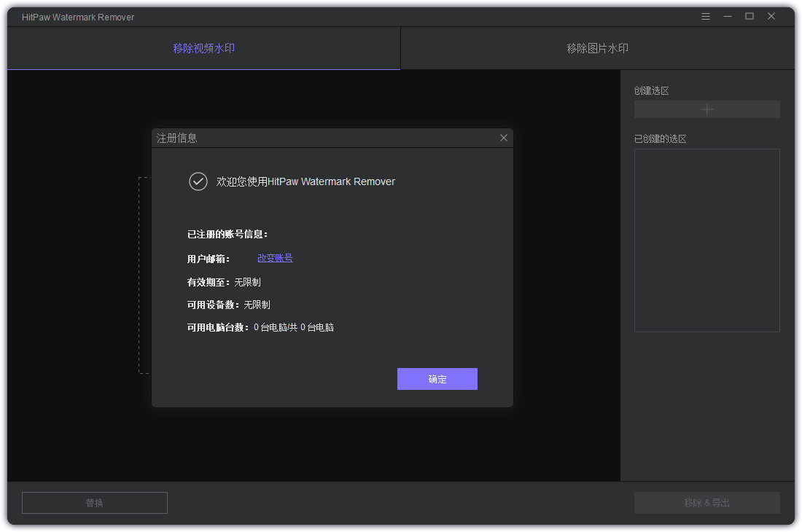Click the 移除 & 导出 button
The height and width of the screenshot is (532, 802).
(707, 503)
